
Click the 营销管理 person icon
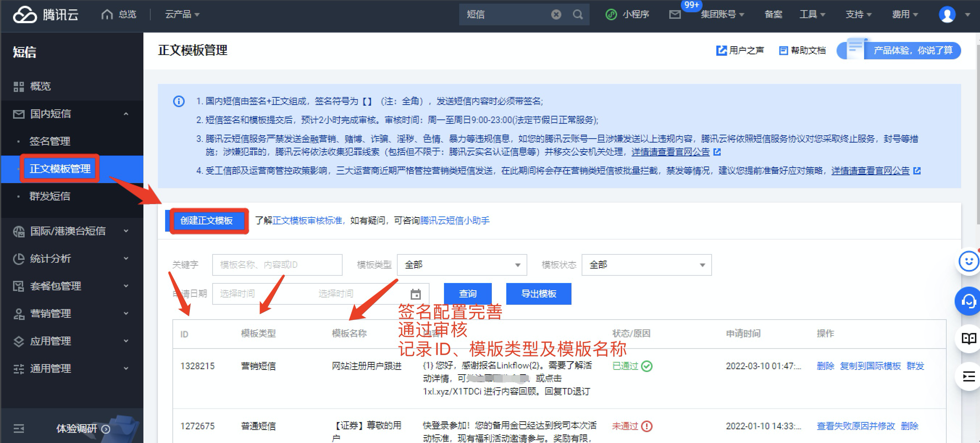(18, 313)
